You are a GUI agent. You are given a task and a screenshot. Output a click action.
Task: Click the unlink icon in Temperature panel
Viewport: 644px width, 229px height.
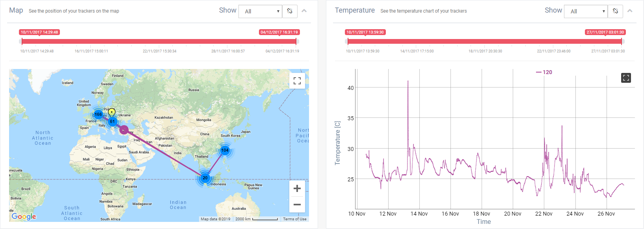point(615,11)
